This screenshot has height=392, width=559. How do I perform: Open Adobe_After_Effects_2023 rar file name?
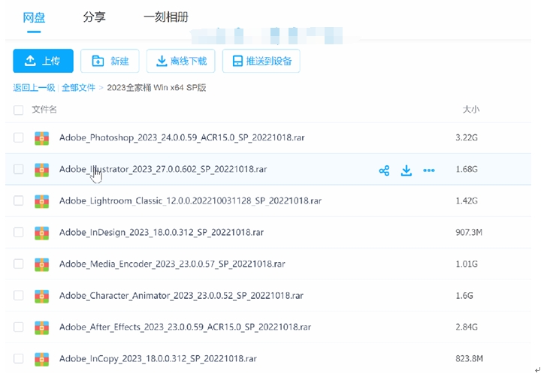click(x=185, y=327)
